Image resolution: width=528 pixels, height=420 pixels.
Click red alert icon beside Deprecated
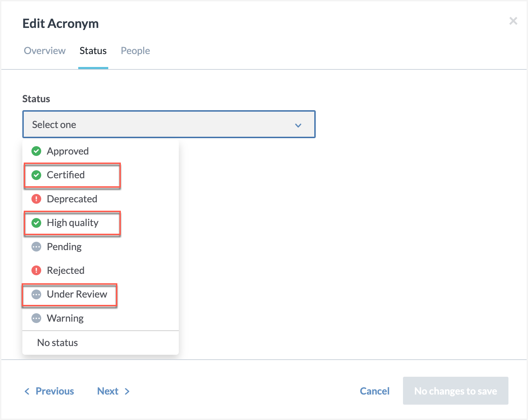coord(36,199)
